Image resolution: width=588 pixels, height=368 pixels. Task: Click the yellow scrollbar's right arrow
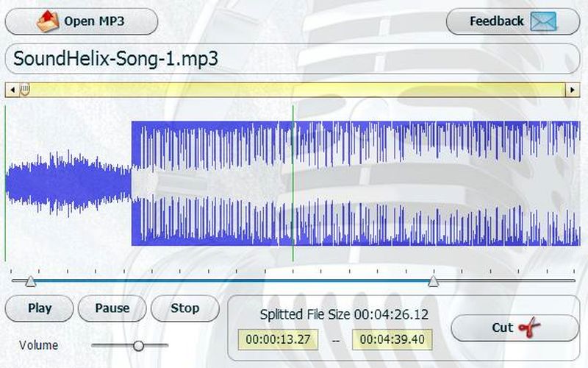(573, 90)
